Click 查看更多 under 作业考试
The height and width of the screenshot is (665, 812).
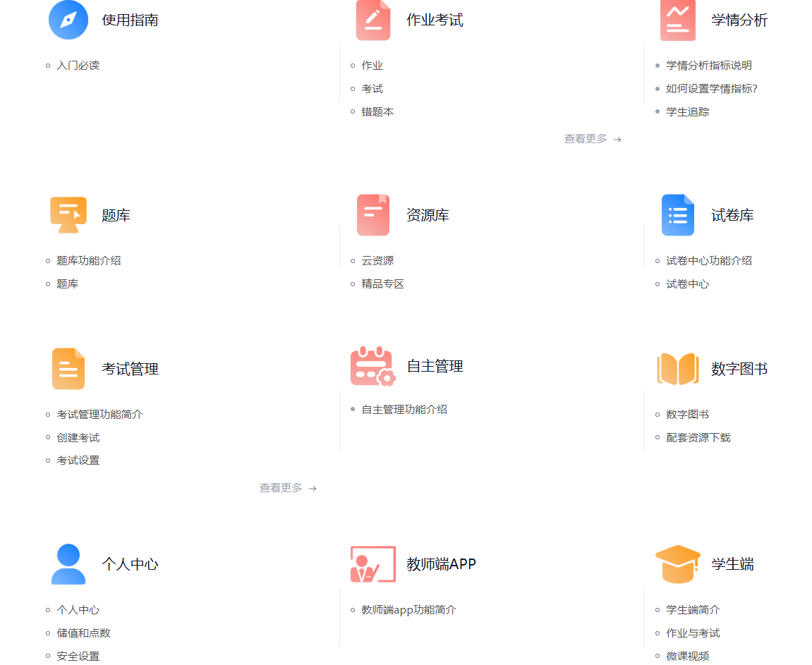593,139
